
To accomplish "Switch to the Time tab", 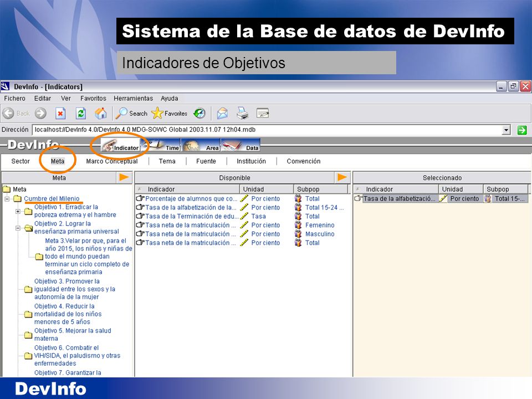I will pyautogui.click(x=161, y=145).
